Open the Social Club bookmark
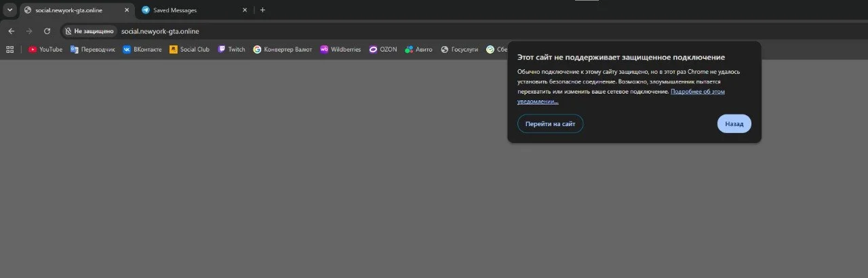The width and height of the screenshot is (868, 278). 189,49
